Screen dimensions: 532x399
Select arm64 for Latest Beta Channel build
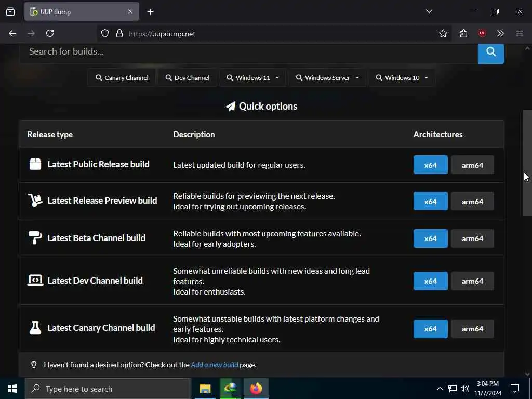472,238
